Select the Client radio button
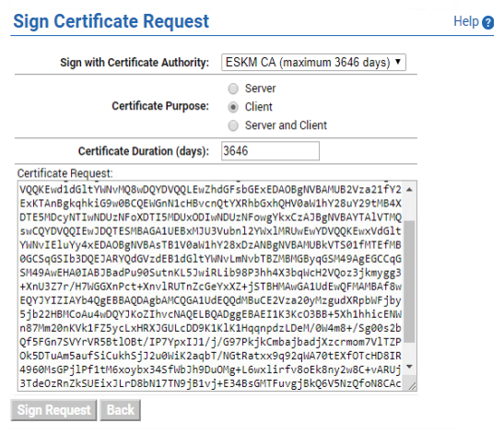Viewport: 504px width, 435px height. pyautogui.click(x=233, y=107)
